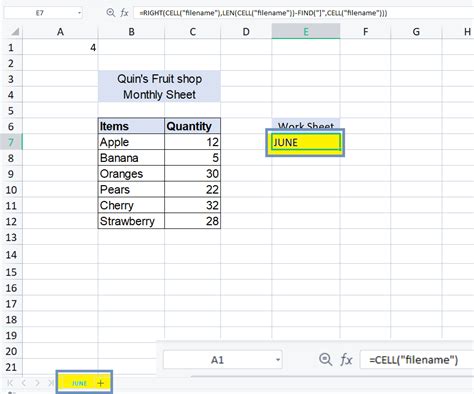
Task: Click the yellow JUNE cell E7
Action: click(306, 143)
